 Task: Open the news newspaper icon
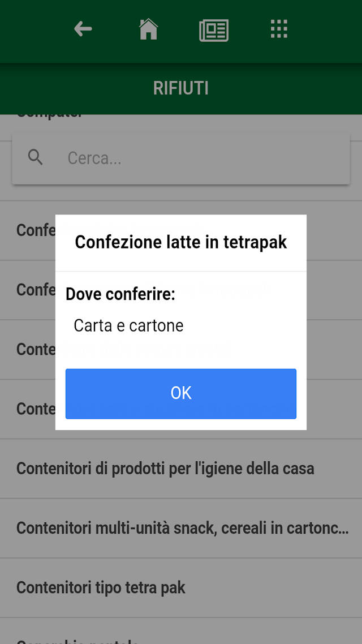pos(213,30)
